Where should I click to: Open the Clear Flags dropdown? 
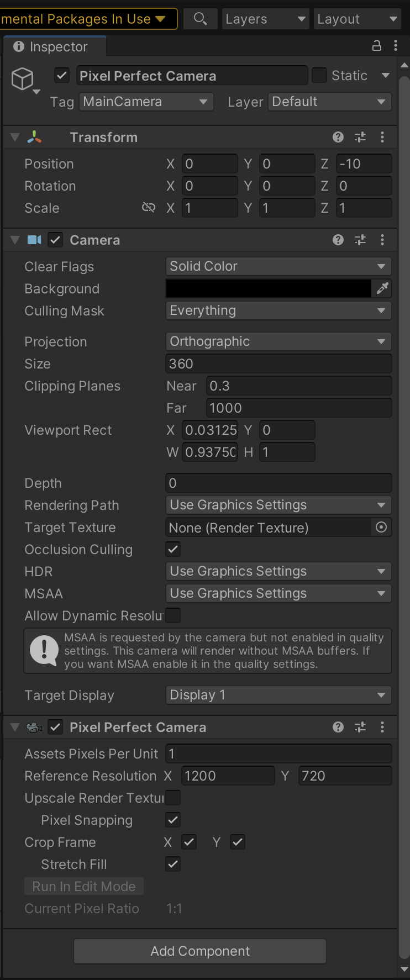pyautogui.click(x=278, y=266)
